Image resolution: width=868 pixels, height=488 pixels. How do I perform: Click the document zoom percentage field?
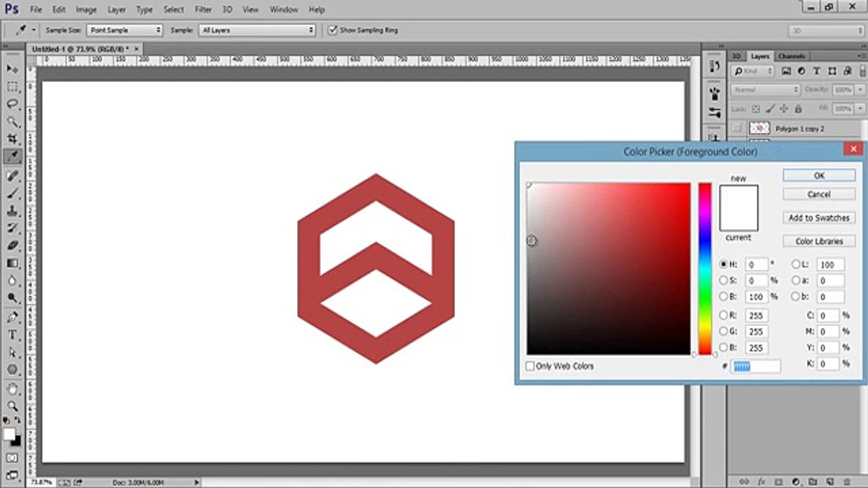pos(42,482)
